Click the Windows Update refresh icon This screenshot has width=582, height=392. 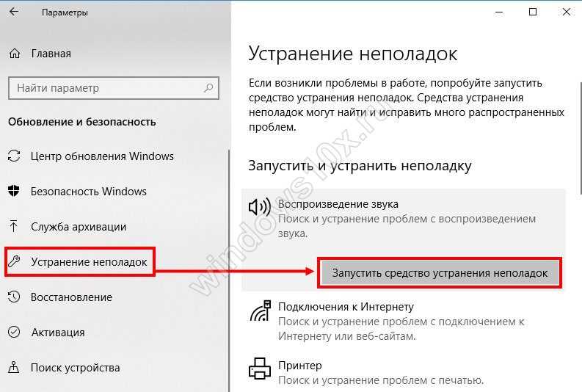(x=14, y=156)
